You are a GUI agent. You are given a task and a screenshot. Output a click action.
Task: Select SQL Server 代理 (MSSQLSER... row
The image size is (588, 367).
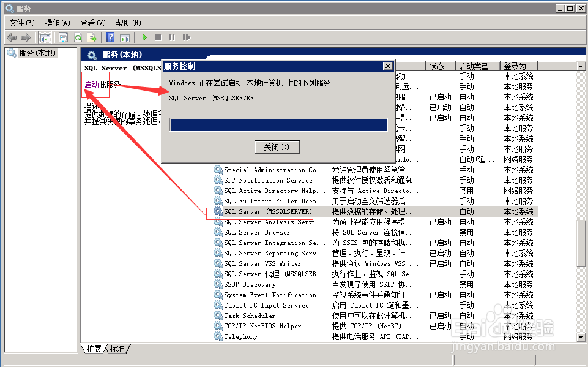click(375, 274)
